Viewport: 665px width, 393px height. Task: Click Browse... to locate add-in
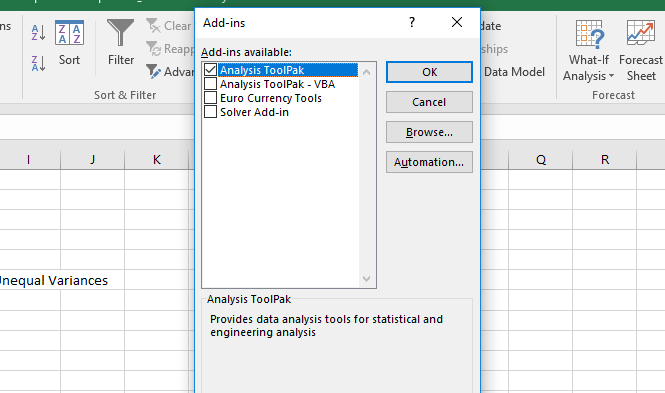[429, 132]
